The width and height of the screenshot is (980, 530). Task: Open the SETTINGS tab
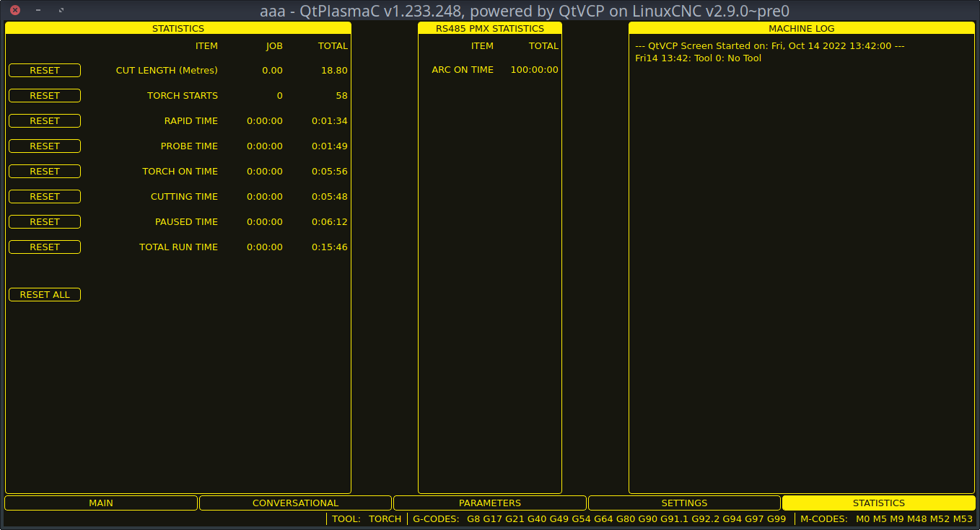pos(684,503)
